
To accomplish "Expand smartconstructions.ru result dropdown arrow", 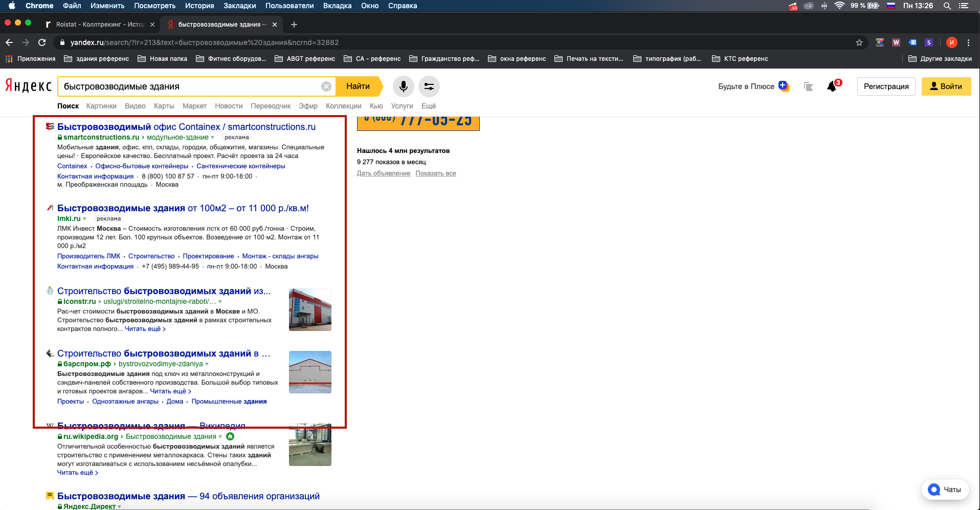I will click(x=213, y=138).
